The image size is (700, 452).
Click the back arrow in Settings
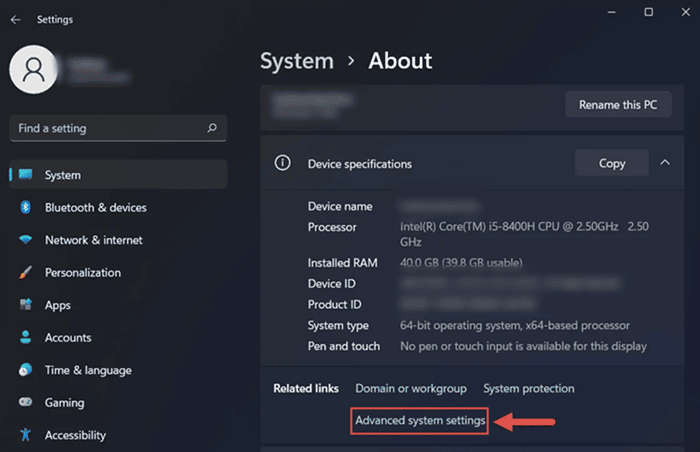click(x=15, y=19)
